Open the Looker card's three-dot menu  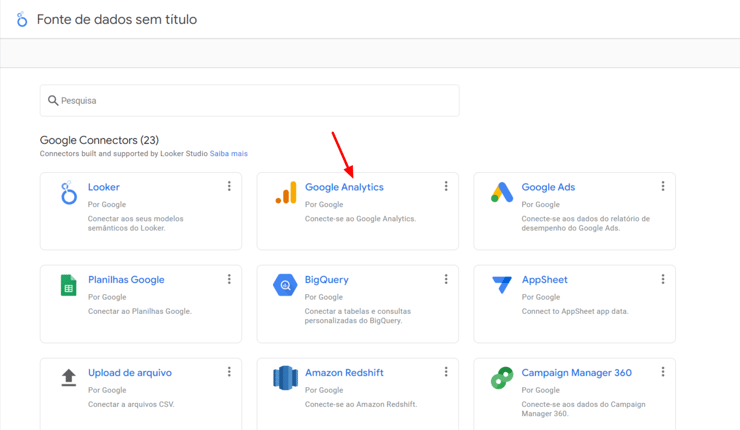coord(229,186)
